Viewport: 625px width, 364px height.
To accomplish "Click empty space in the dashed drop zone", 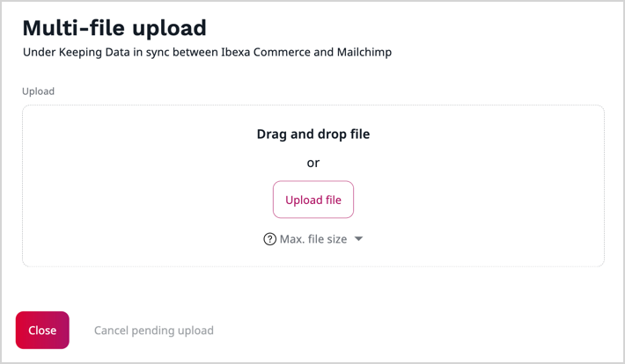I will point(132,193).
